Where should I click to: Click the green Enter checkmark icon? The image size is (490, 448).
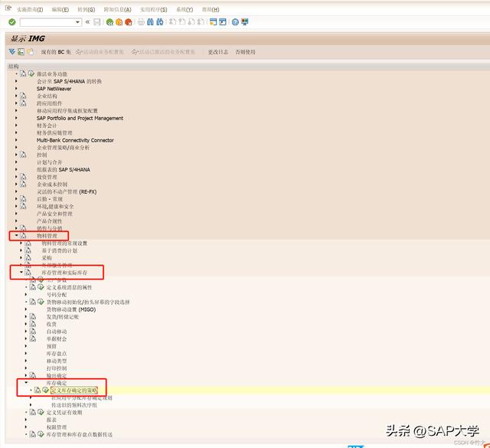pos(12,22)
